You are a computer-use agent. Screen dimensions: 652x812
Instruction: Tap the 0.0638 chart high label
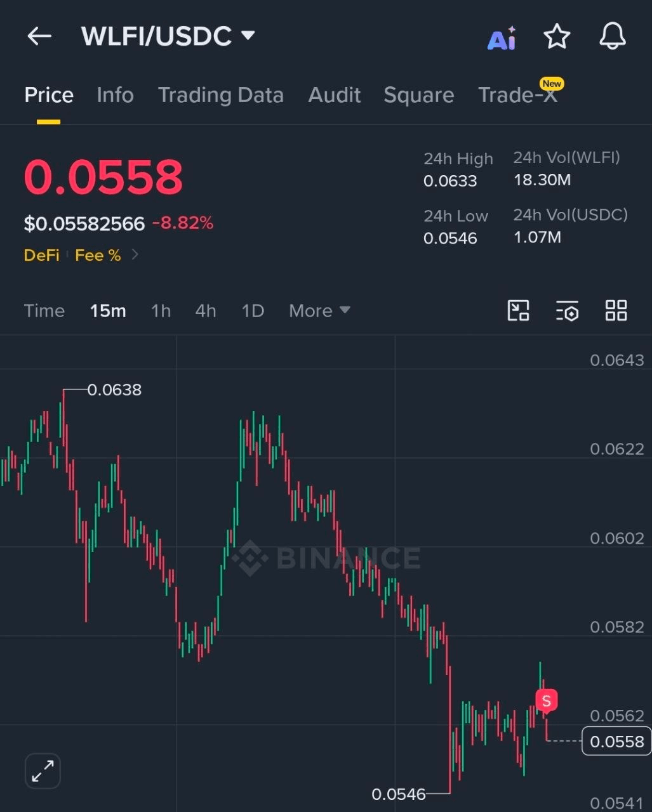(x=114, y=390)
